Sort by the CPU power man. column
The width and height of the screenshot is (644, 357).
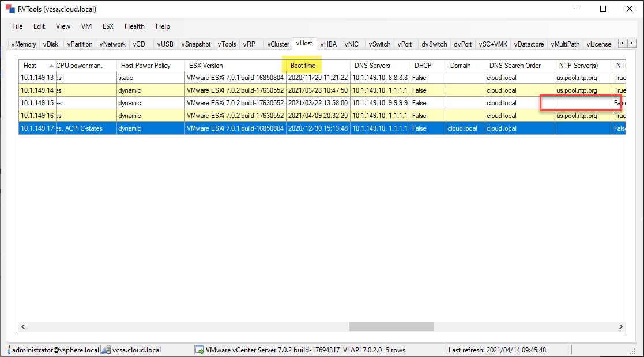tap(86, 66)
